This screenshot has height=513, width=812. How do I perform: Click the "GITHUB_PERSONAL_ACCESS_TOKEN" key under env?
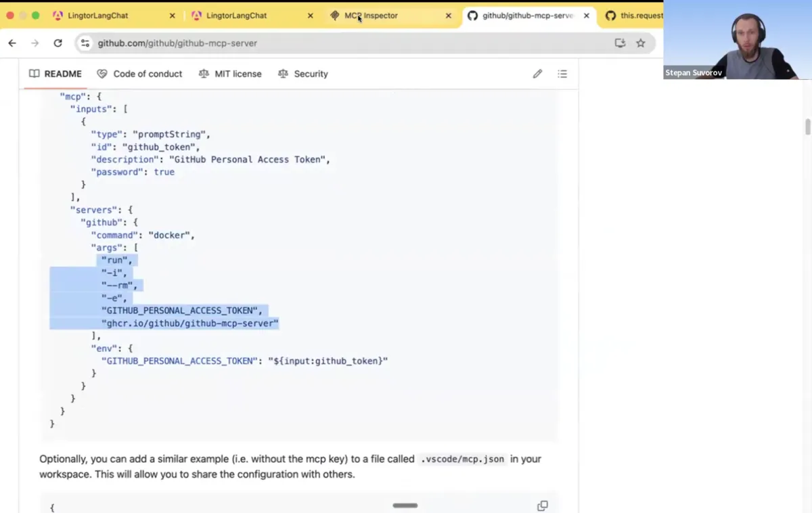180,361
